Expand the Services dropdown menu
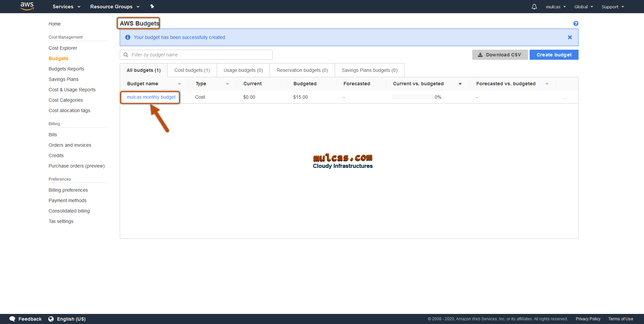The width and height of the screenshot is (644, 324). coord(66,7)
